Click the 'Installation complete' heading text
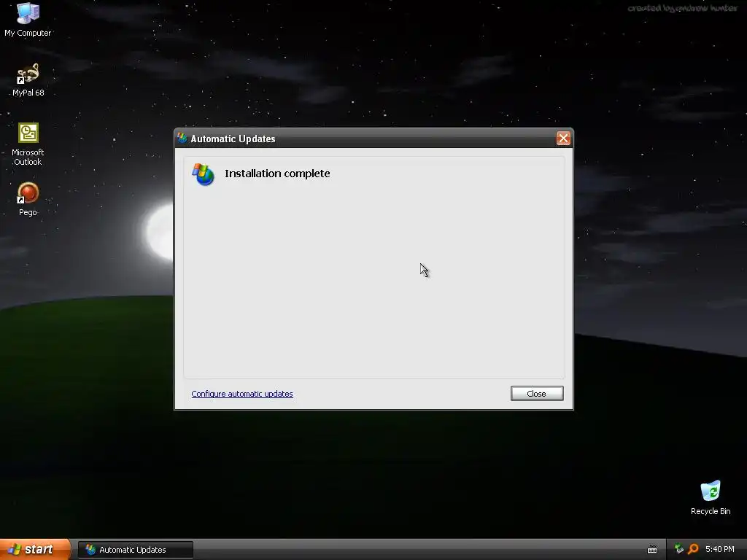 [277, 174]
